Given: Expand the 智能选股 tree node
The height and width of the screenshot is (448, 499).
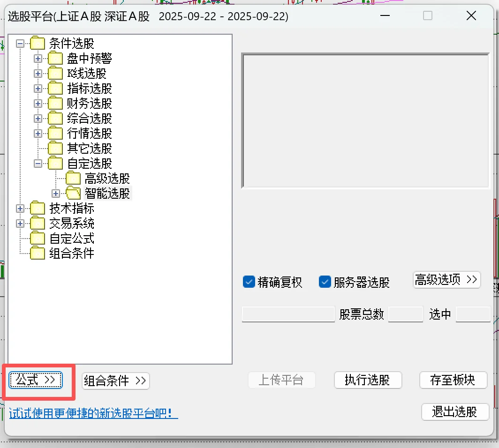Looking at the screenshot, I should 55,193.
